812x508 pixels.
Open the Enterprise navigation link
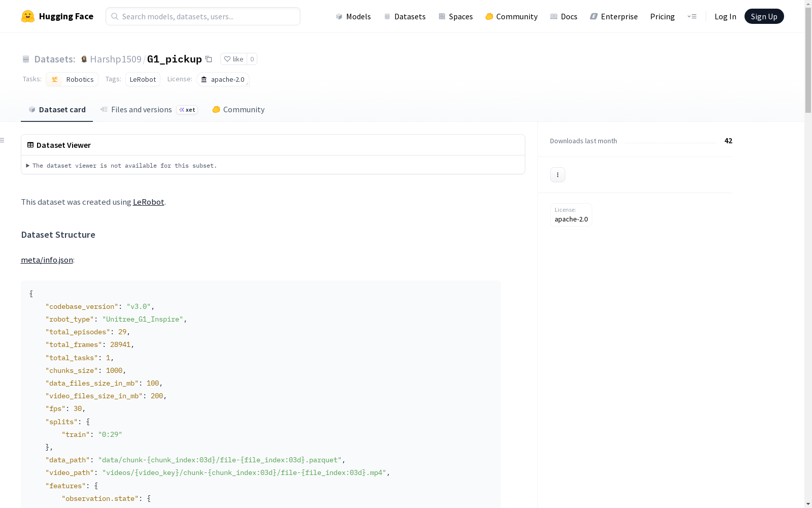coord(614,16)
